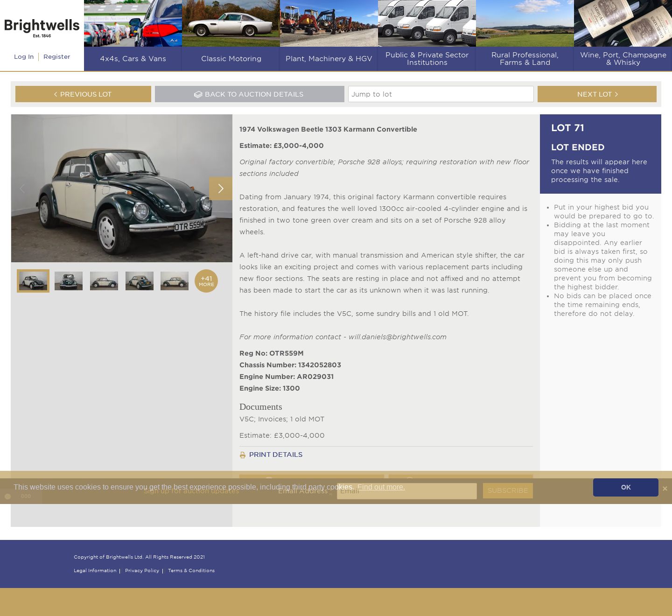Open the Legal Information footer link

(95, 571)
